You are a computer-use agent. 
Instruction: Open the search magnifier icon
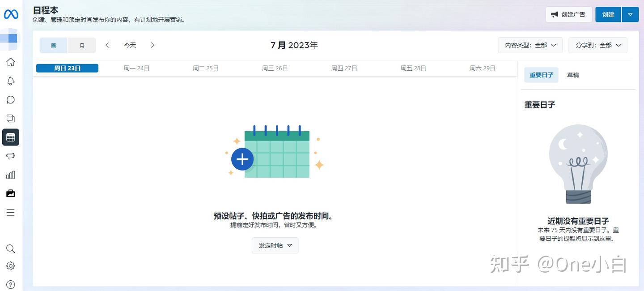pos(11,249)
